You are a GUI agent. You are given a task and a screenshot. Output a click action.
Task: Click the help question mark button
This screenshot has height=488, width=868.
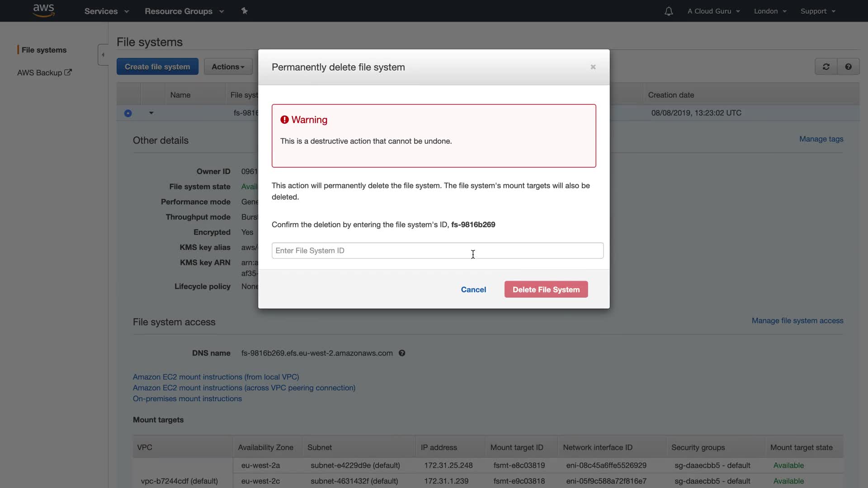848,67
